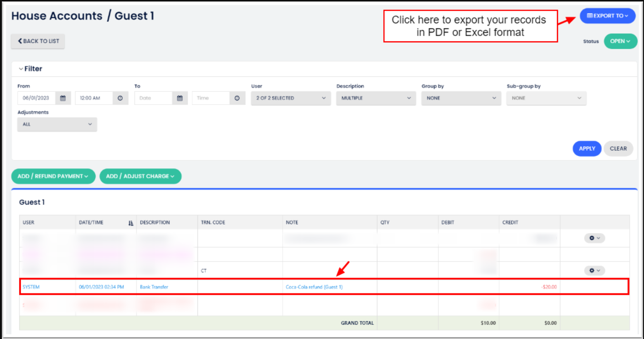644x339 pixels.
Task: Open gear menu on CT transaction row
Action: coord(594,271)
